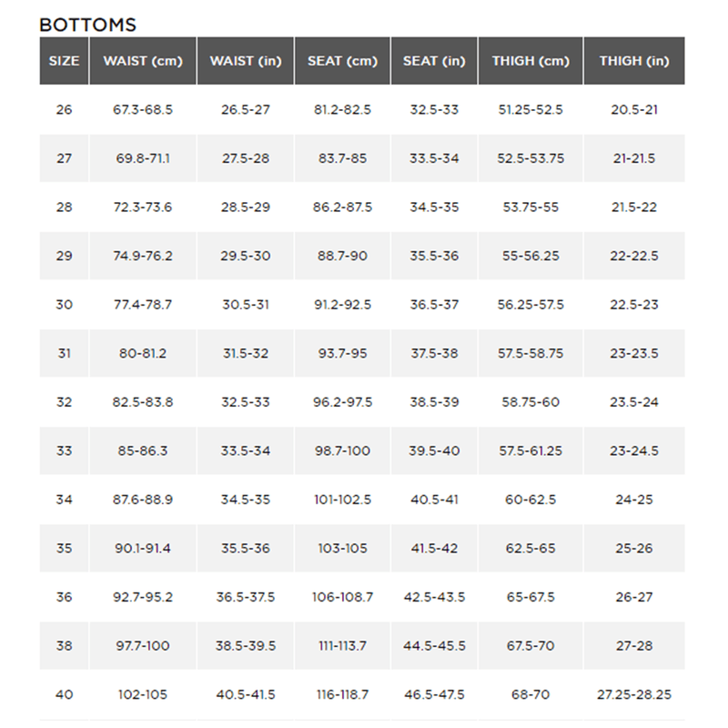Screen dimensions: 728x728
Task: Click the size 40 row label
Action: click(64, 694)
